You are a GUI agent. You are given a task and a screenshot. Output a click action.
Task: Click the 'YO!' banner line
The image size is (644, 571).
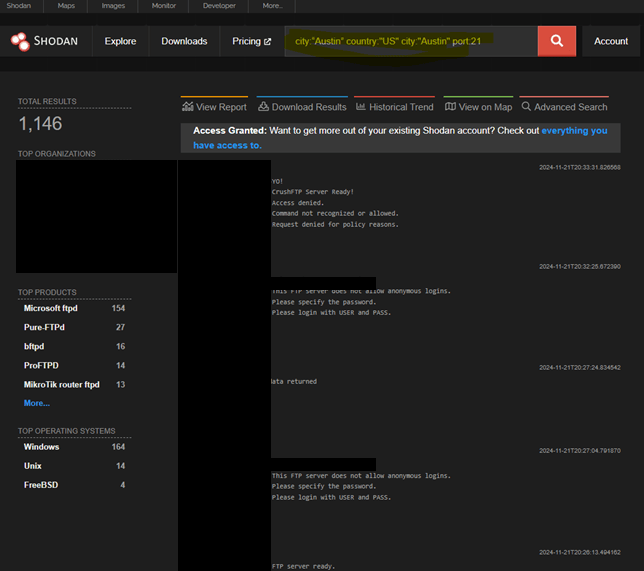tap(277, 181)
